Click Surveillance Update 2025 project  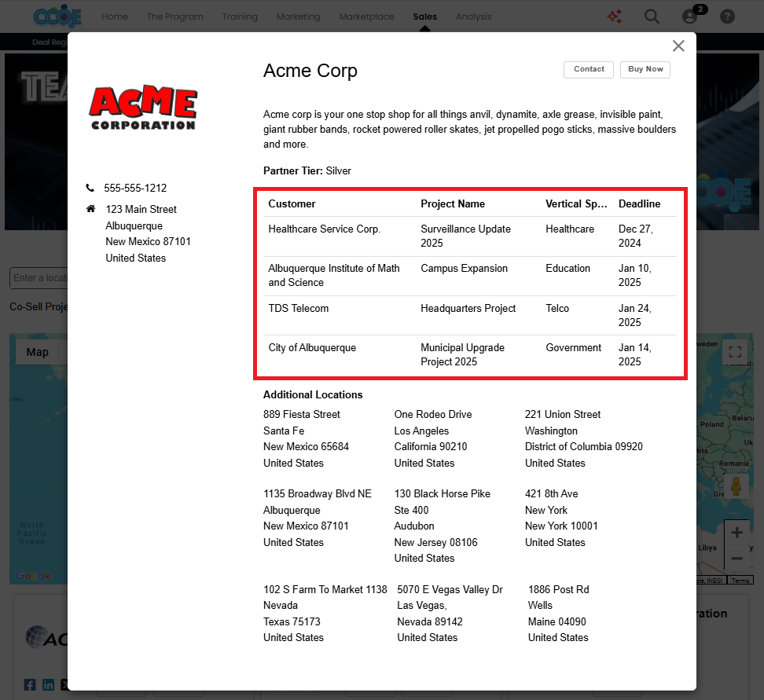point(465,236)
